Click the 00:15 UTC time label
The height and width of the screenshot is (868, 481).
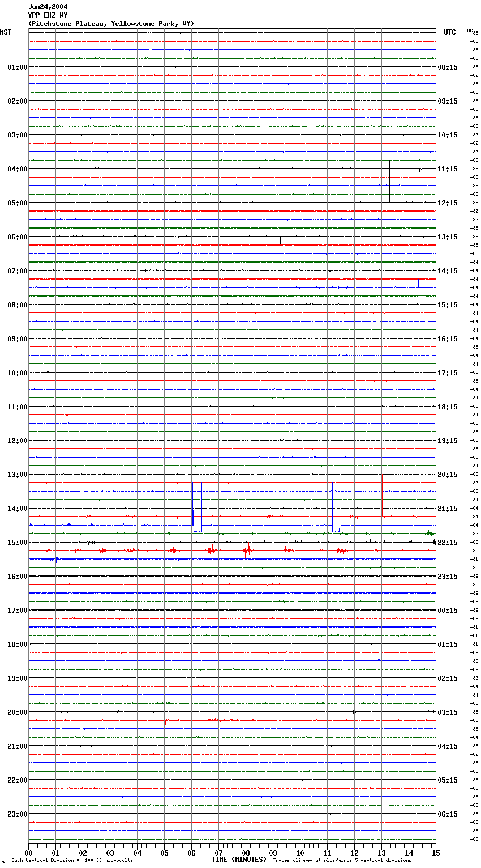[x=448, y=611]
